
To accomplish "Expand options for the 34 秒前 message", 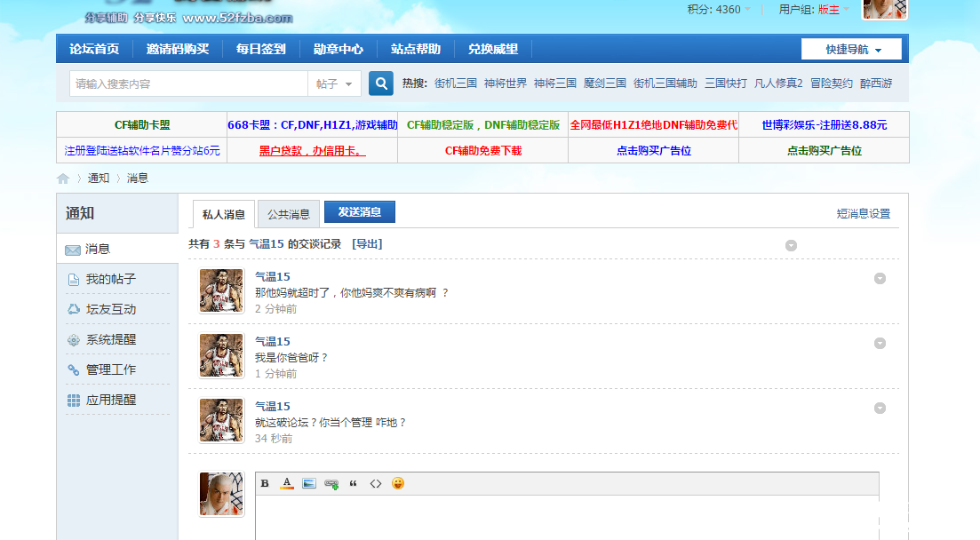I will [880, 409].
